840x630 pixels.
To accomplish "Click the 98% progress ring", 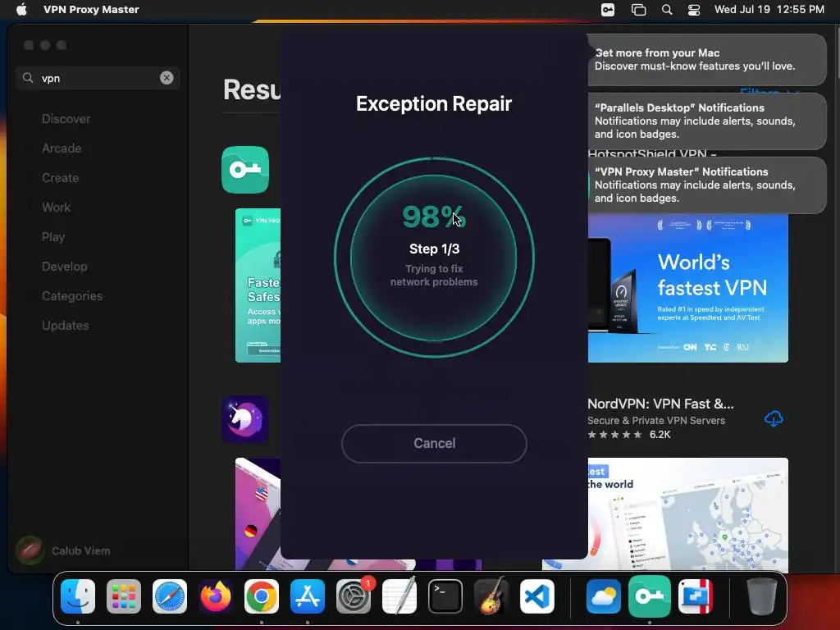I will (x=434, y=258).
